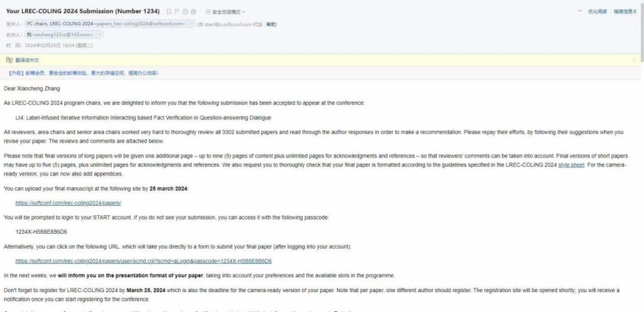Click the dash icon left of 优化阅读

[x=580, y=12]
